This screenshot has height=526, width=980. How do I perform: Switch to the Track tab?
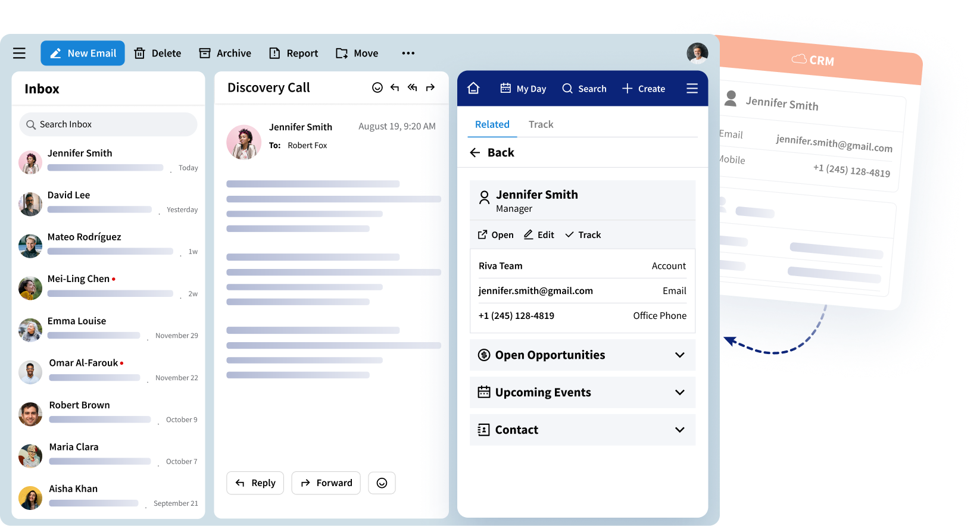tap(541, 124)
